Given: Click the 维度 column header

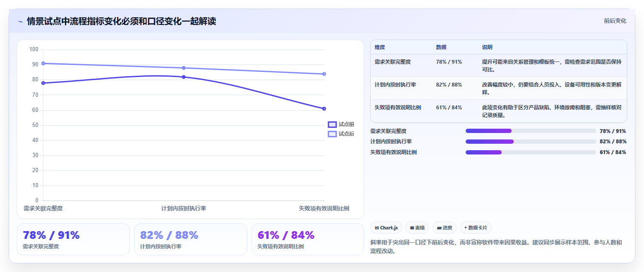Looking at the screenshot, I should tap(380, 47).
